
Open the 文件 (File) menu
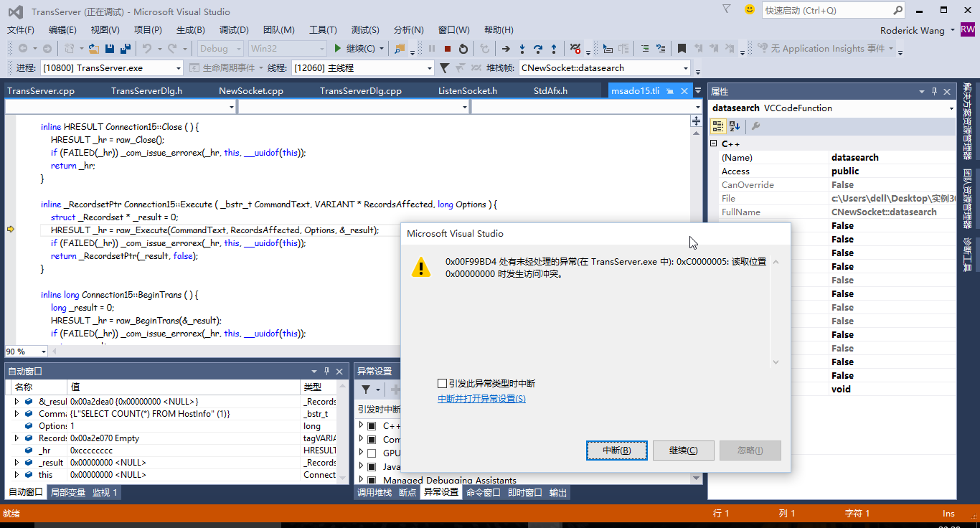(21, 29)
